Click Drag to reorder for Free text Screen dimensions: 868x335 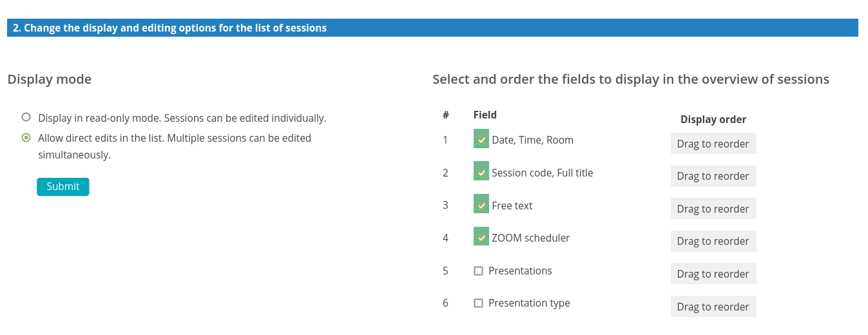(713, 209)
